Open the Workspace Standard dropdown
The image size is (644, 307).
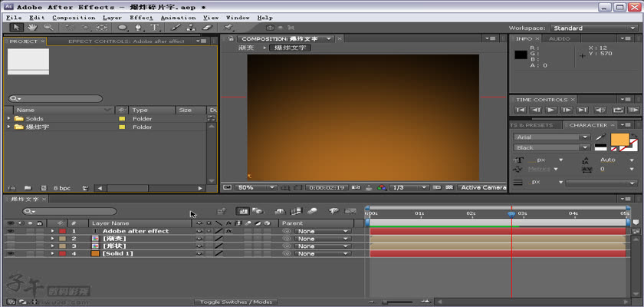(x=593, y=28)
